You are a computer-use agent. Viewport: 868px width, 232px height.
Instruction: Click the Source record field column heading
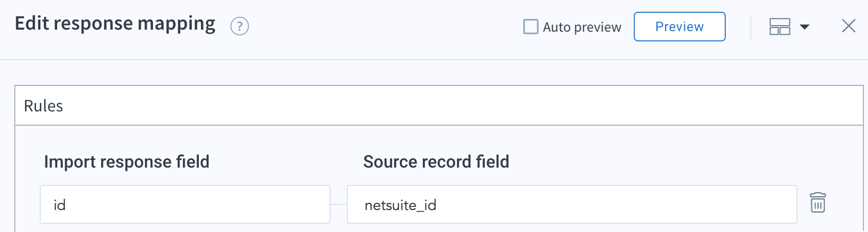[x=436, y=162]
